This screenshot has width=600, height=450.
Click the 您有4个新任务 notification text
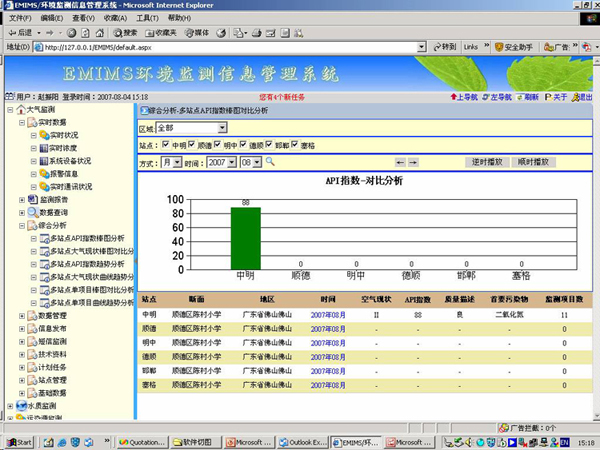282,97
